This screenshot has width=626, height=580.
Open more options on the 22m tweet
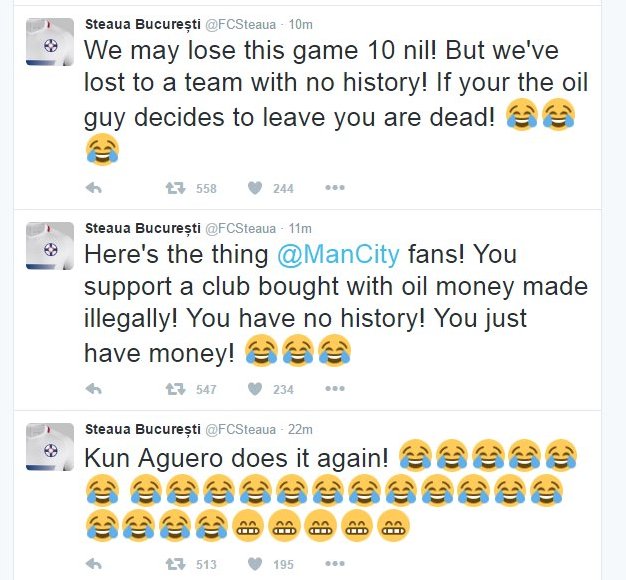pyautogui.click(x=335, y=564)
